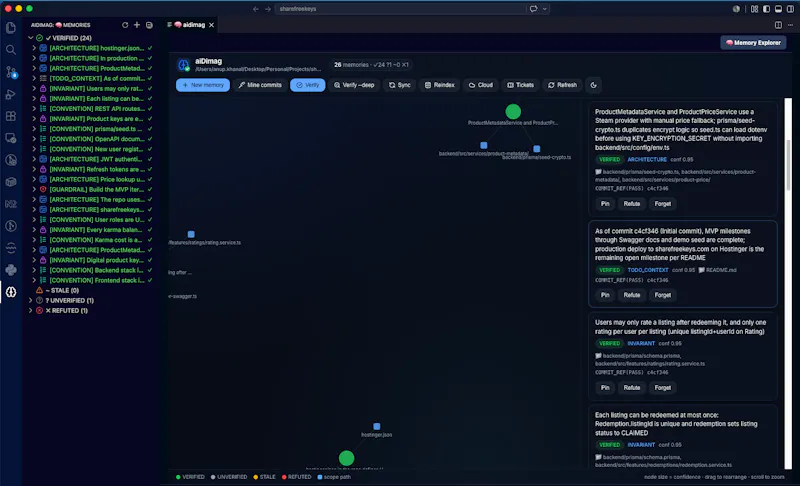Click the toolbar Refresh button
Image resolution: width=800 pixels, height=486 pixels.
pos(562,85)
